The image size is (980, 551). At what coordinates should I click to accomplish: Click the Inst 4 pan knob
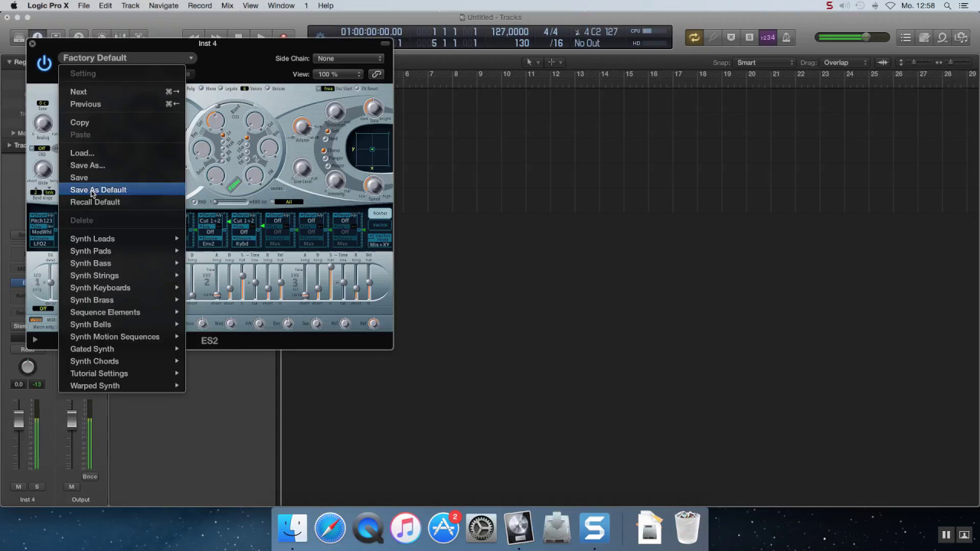28,367
